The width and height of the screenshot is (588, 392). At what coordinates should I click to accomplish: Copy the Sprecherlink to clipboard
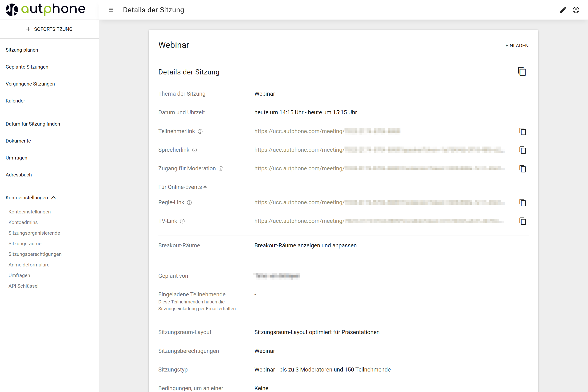tap(523, 150)
